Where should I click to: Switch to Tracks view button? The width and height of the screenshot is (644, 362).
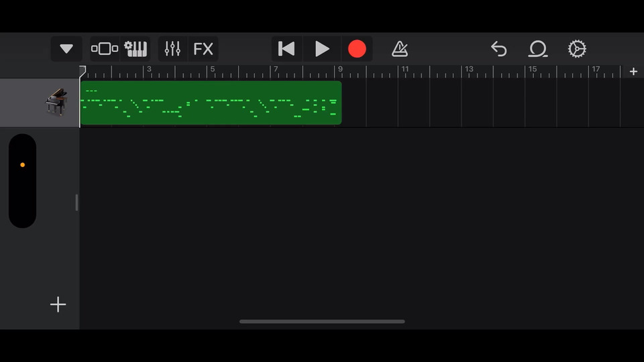[x=105, y=49]
